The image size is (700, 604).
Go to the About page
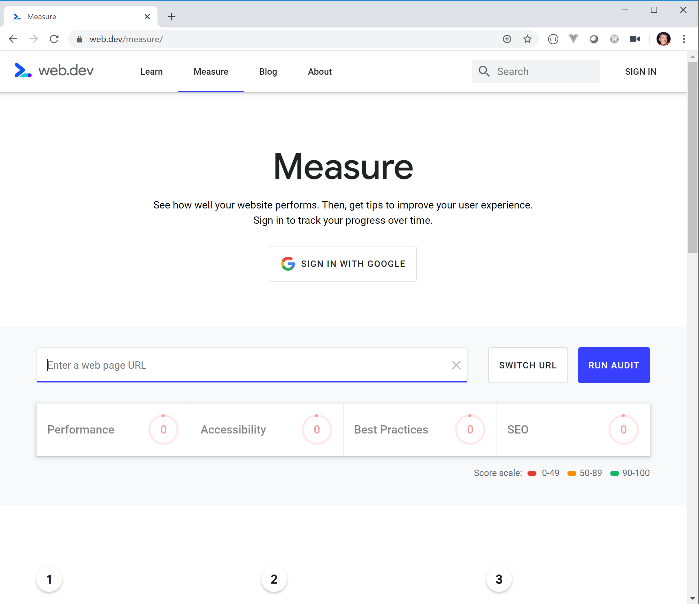pos(319,72)
